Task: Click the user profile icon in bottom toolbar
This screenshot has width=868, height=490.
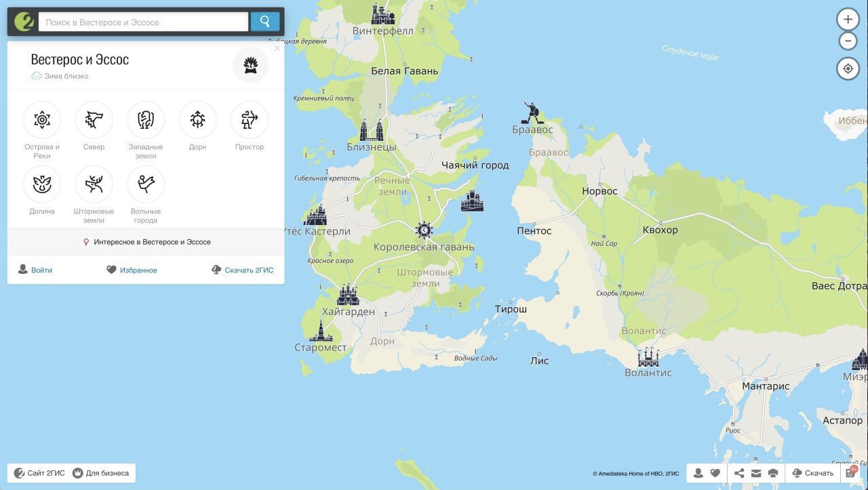Action: 698,473
